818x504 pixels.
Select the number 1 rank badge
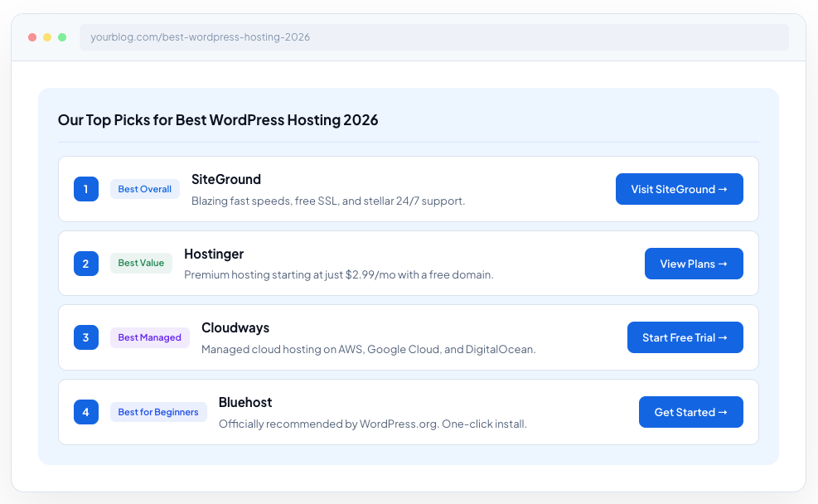(x=86, y=189)
